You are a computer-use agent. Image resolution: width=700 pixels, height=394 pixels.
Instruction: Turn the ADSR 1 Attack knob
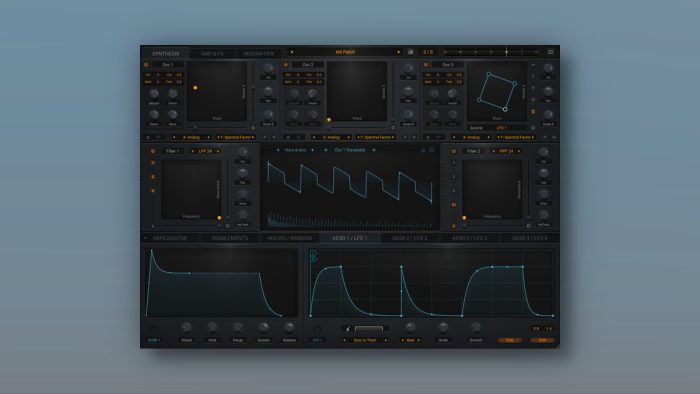pyautogui.click(x=187, y=328)
